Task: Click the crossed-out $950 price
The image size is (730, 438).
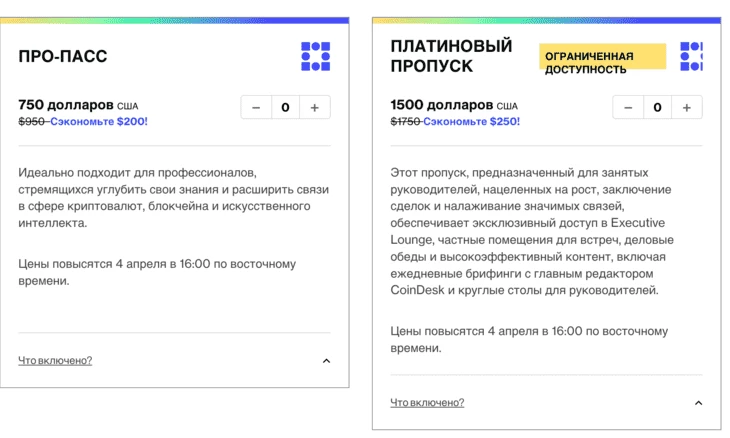Action: [x=31, y=121]
